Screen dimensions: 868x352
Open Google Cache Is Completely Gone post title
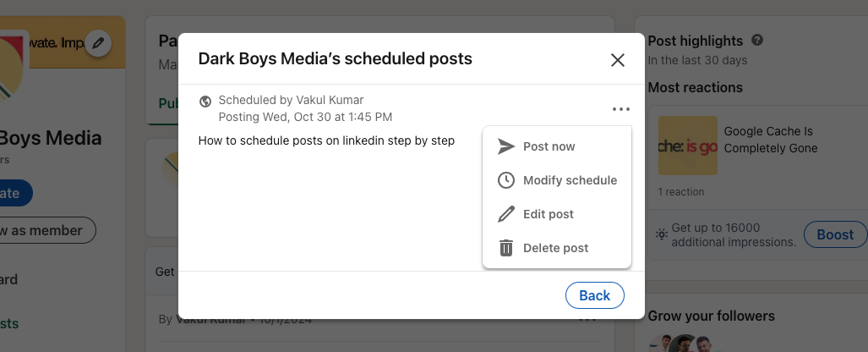click(x=771, y=140)
